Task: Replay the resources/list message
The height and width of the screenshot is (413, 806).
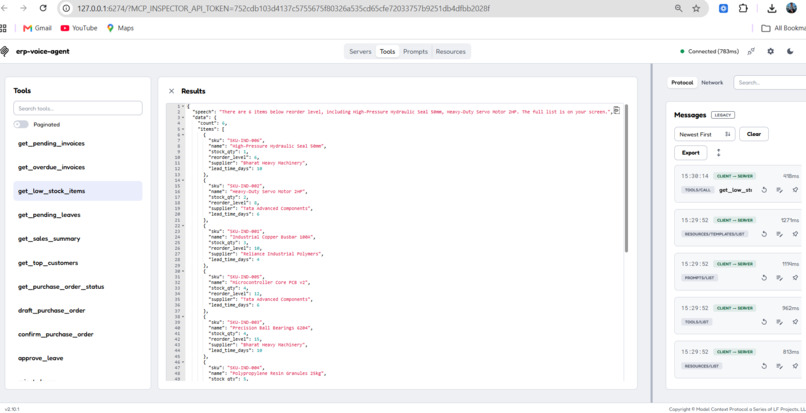Action: point(764,366)
